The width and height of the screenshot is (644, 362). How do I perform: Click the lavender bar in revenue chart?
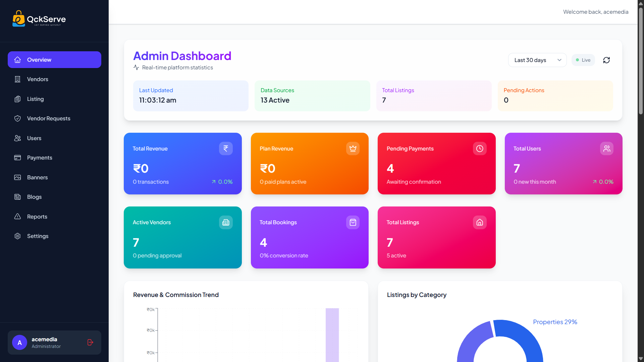click(332, 335)
